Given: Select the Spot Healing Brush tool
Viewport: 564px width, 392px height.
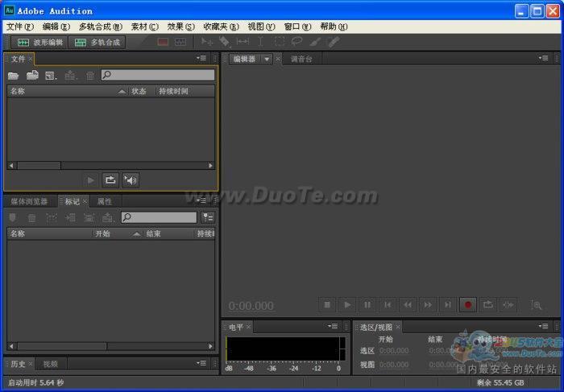Looking at the screenshot, I should [334, 42].
